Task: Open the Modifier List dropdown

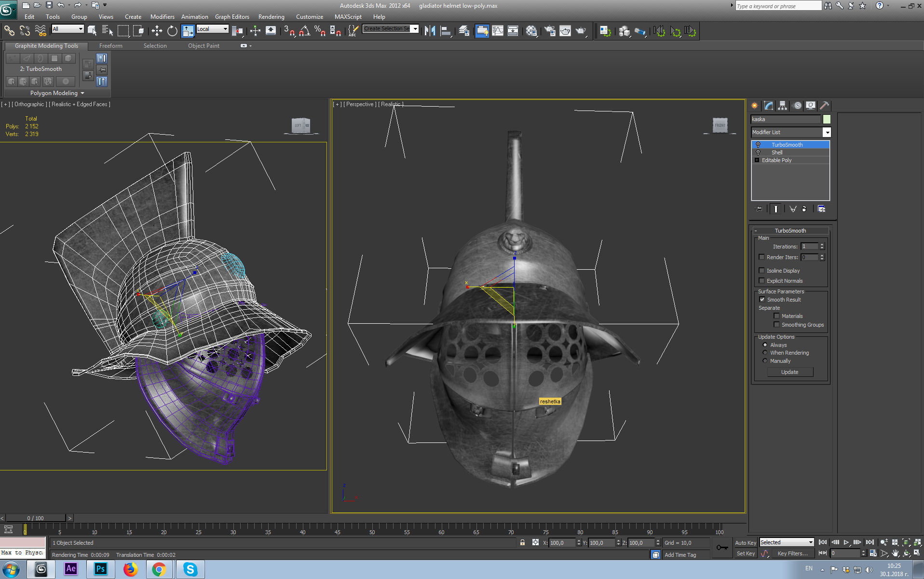Action: point(827,132)
